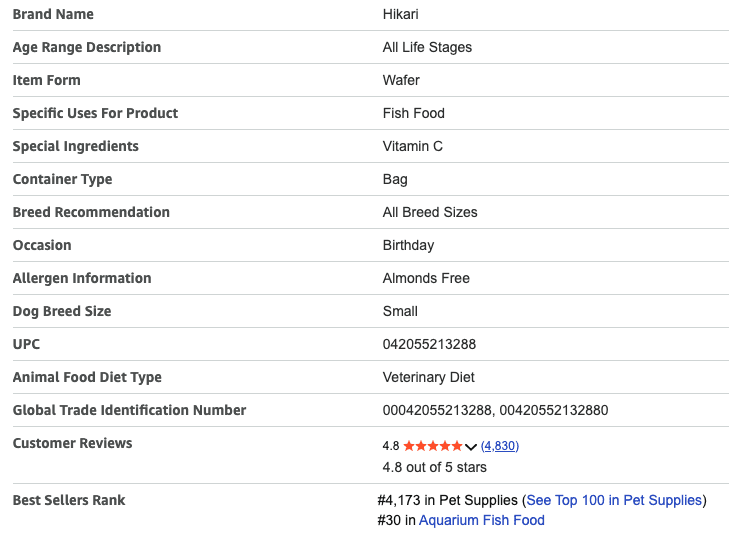733x535 pixels.
Task: Click the orange star rating icons
Action: 433,446
